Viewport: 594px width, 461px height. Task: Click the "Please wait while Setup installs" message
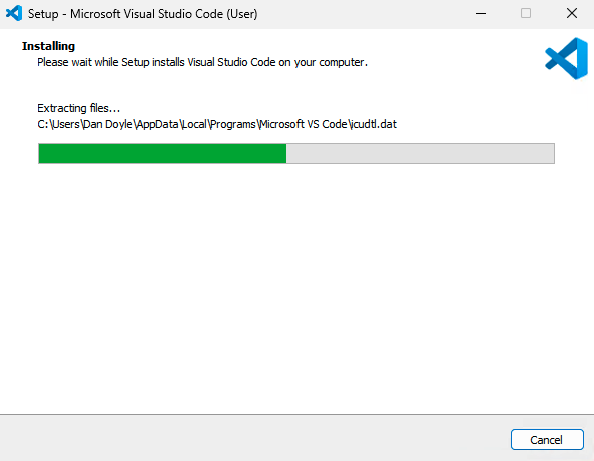pos(202,62)
